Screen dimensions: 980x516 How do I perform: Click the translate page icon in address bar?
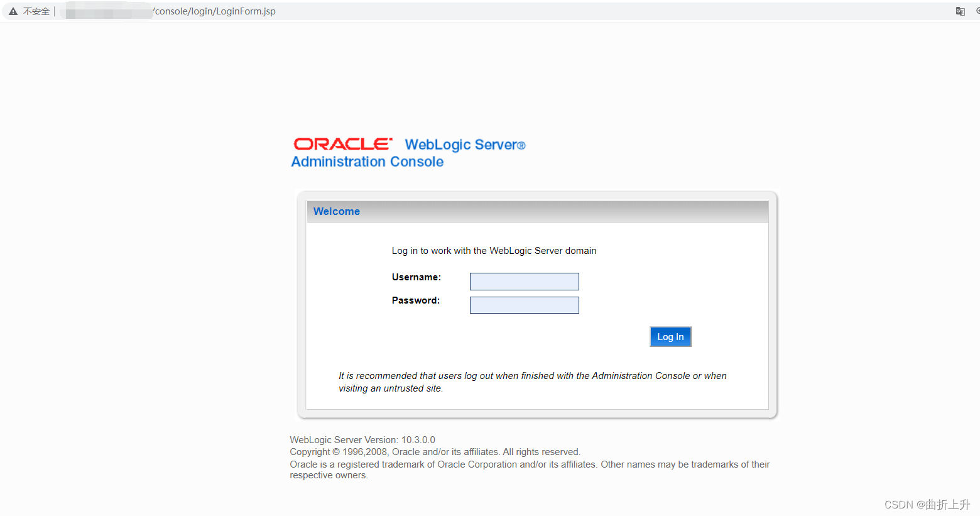pos(960,11)
